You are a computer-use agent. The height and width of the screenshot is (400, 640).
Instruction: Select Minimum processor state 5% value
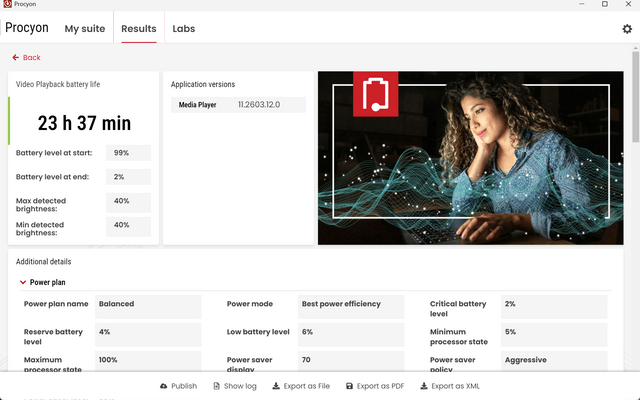554,335
